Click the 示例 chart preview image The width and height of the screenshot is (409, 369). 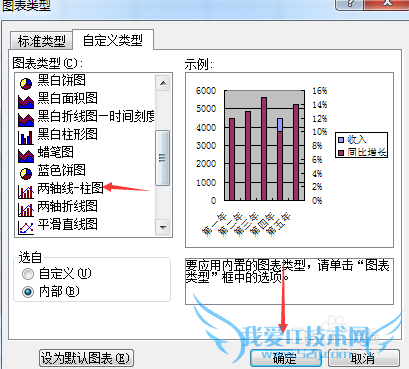pos(289,160)
